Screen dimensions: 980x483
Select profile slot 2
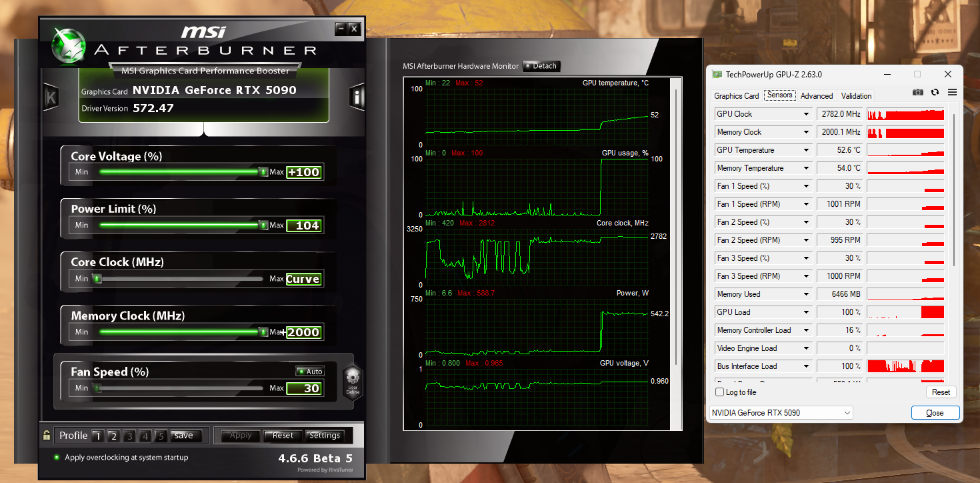coord(113,436)
